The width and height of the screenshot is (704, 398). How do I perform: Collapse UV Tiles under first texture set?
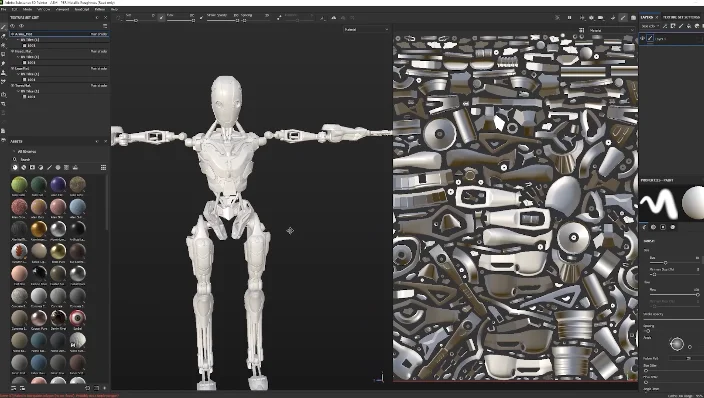pyautogui.click(x=18, y=40)
